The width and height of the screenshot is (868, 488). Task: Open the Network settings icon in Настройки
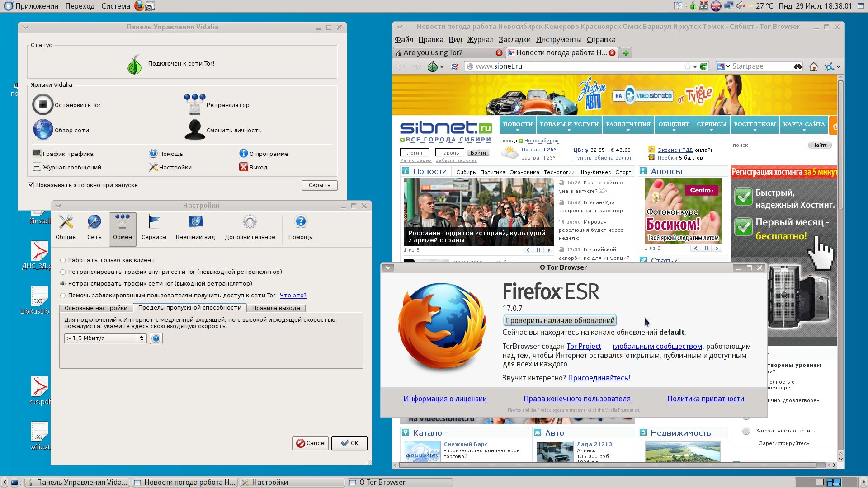(x=94, y=222)
